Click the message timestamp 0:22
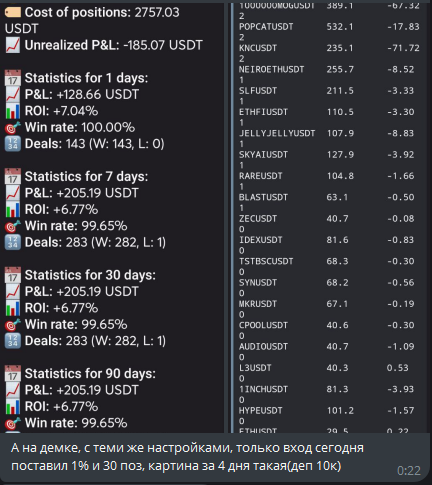432x485 pixels. coord(409,471)
